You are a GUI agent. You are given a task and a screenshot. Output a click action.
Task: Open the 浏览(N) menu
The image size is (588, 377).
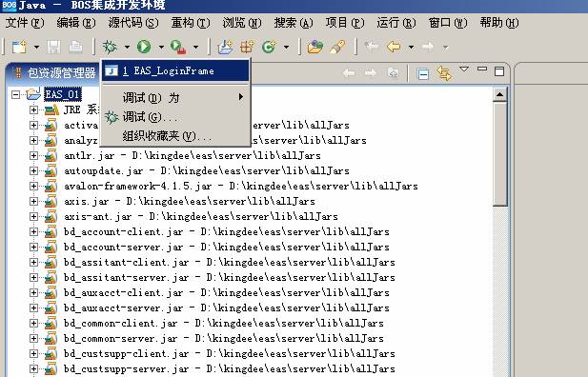[242, 23]
